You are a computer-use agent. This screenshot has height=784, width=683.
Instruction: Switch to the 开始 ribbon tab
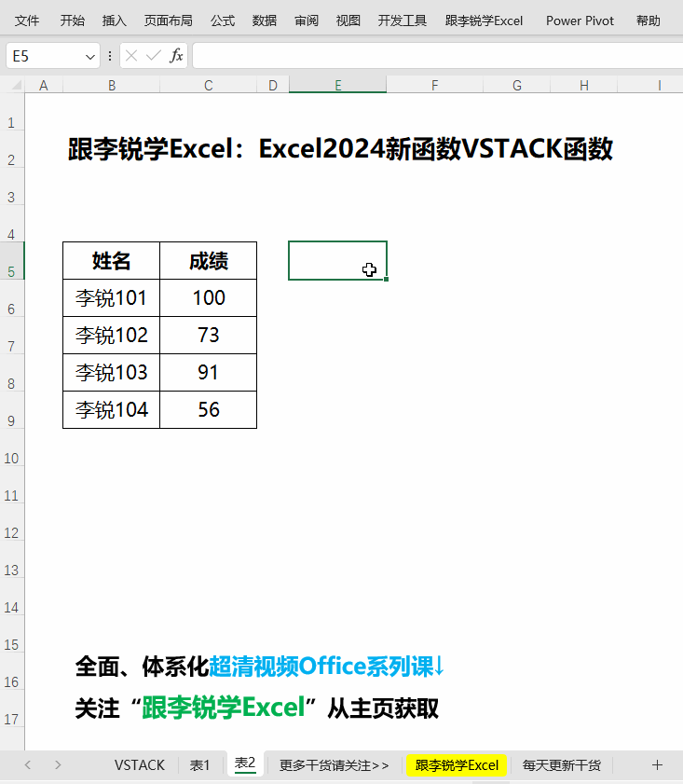click(73, 21)
